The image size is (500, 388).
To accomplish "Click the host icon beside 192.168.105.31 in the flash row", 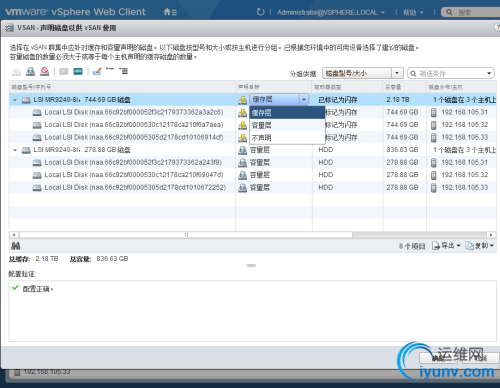I will [434, 112].
